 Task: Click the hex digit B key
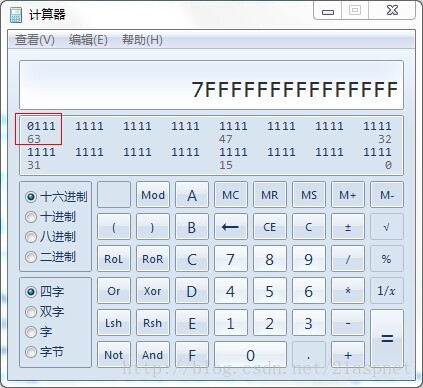(192, 227)
